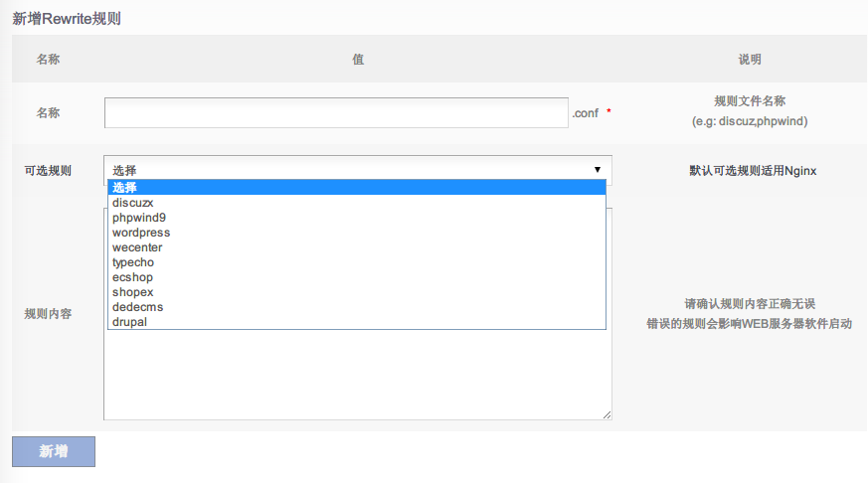Click the 值 column header
The height and width of the screenshot is (483, 868).
(358, 60)
